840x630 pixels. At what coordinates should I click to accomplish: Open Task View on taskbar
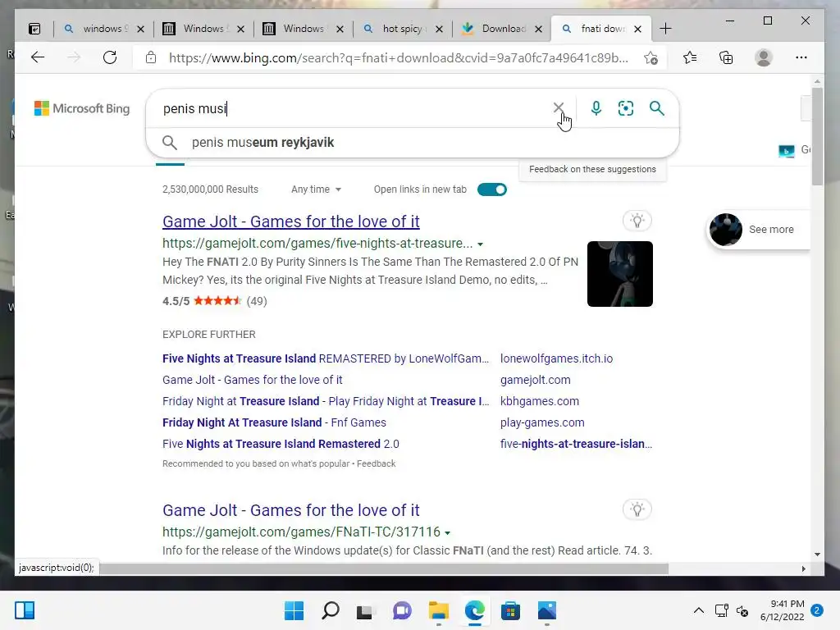click(365, 610)
